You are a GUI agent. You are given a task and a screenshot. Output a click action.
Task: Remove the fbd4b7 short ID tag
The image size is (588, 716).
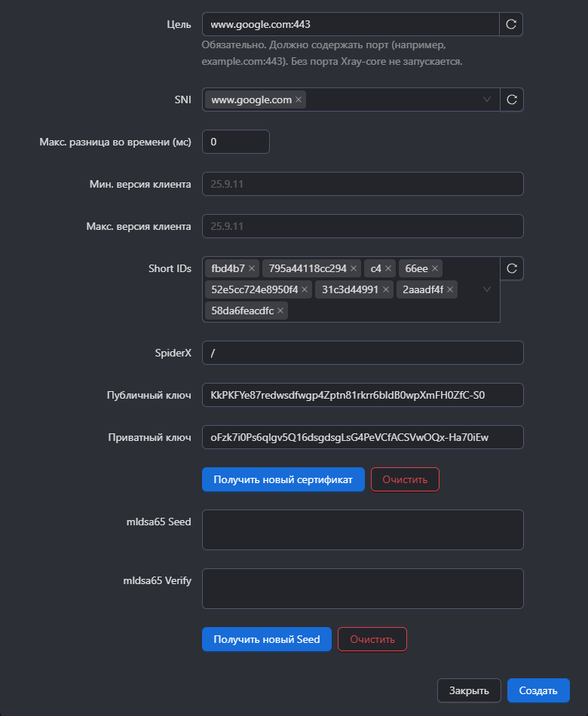(x=252, y=268)
